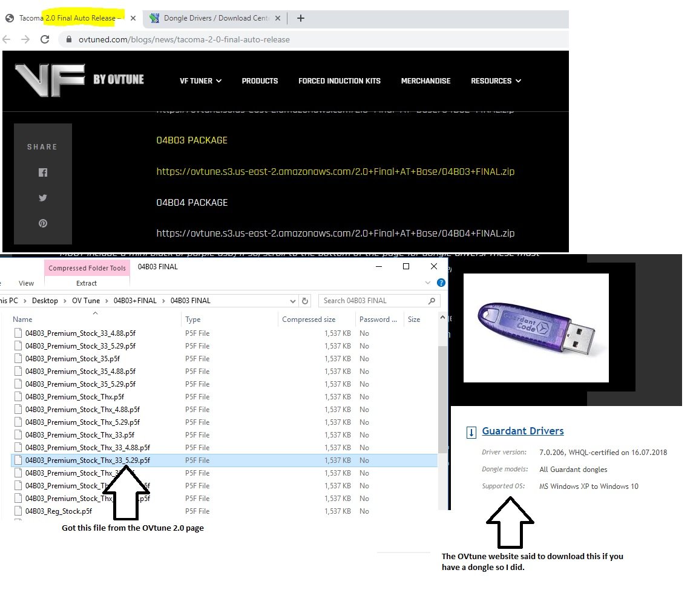Open the MERCHANDISE page
The image size is (696, 616).
tap(425, 80)
